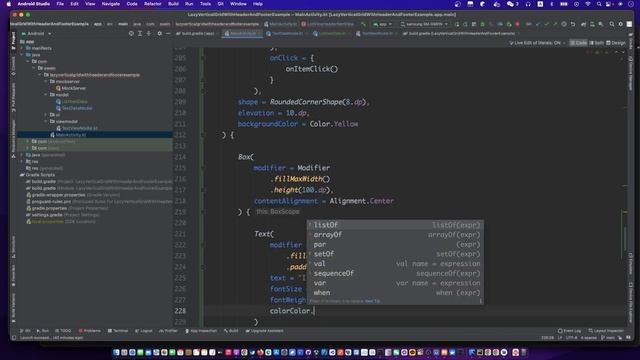Image resolution: width=640 pixels, height=360 pixels.
Task: Open the Git menu
Action: [x=220, y=4]
